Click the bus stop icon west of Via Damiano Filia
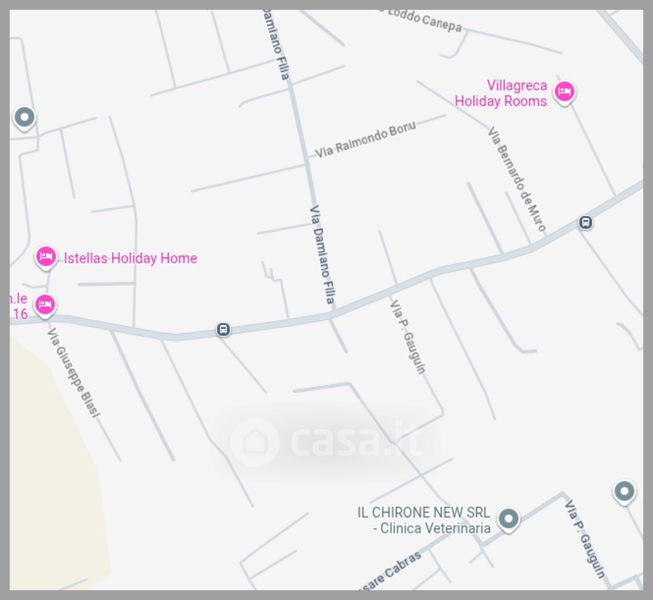653x600 pixels. coord(223,330)
